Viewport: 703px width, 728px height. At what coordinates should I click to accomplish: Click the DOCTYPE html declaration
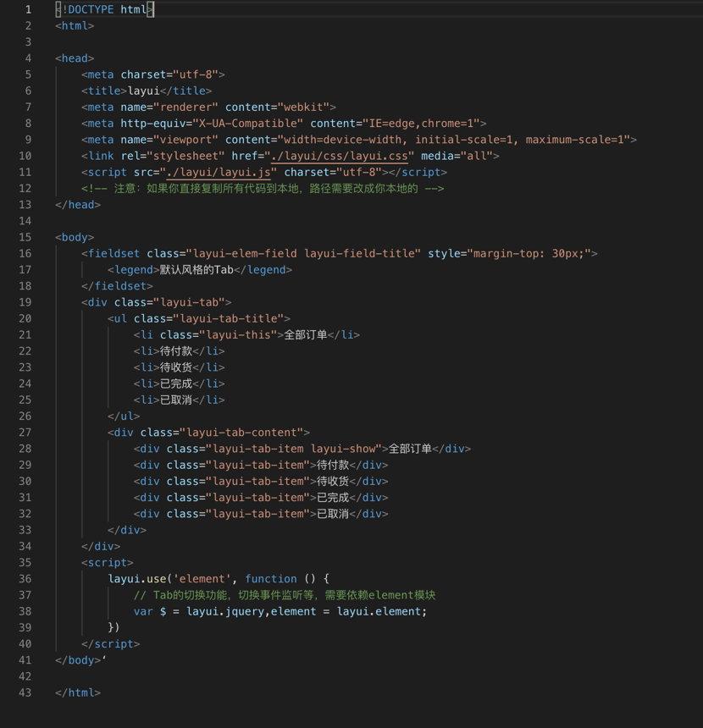(104, 9)
